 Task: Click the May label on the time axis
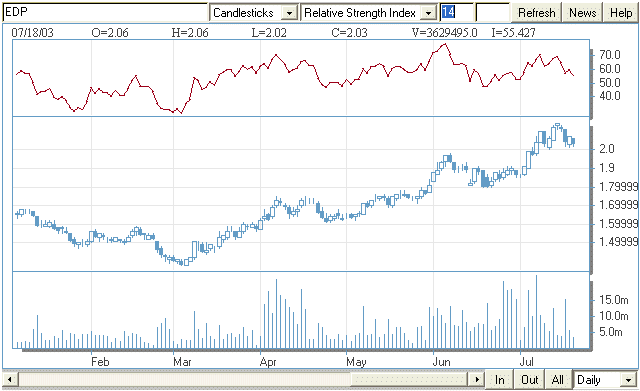(356, 362)
